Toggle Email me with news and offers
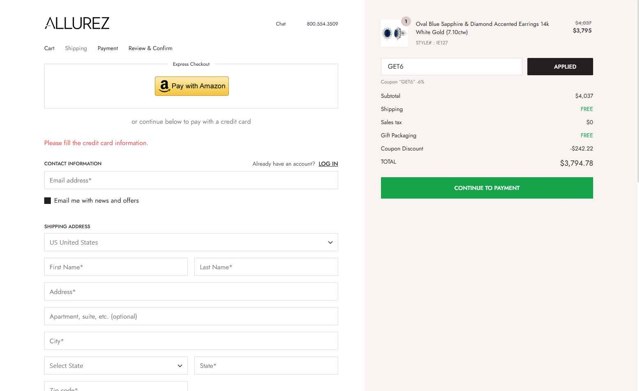The width and height of the screenshot is (639, 391). (x=48, y=201)
